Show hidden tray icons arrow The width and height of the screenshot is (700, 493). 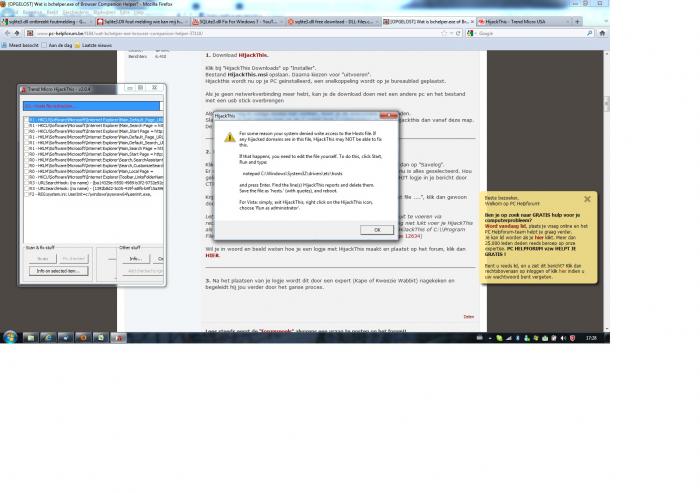coord(490,338)
